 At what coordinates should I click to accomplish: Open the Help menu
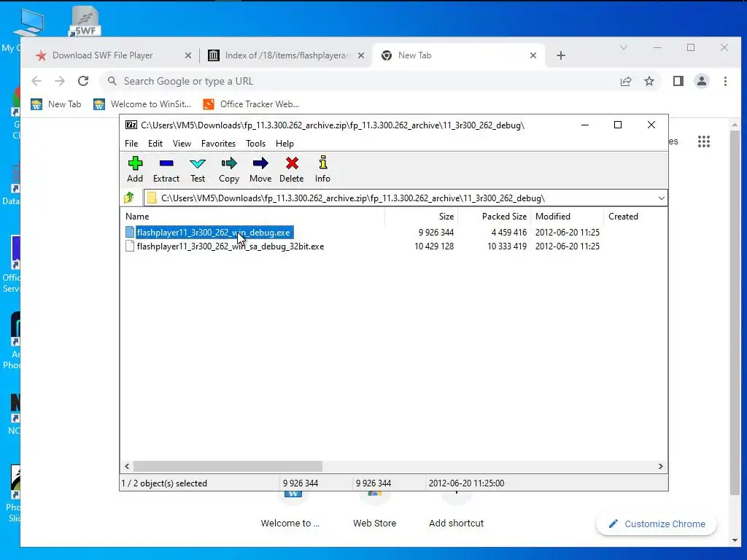pos(285,144)
